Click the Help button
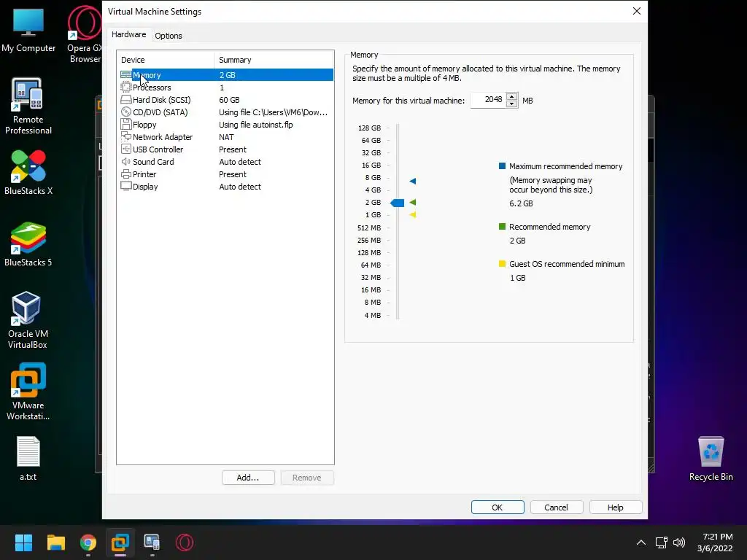The width and height of the screenshot is (747, 560). click(615, 507)
